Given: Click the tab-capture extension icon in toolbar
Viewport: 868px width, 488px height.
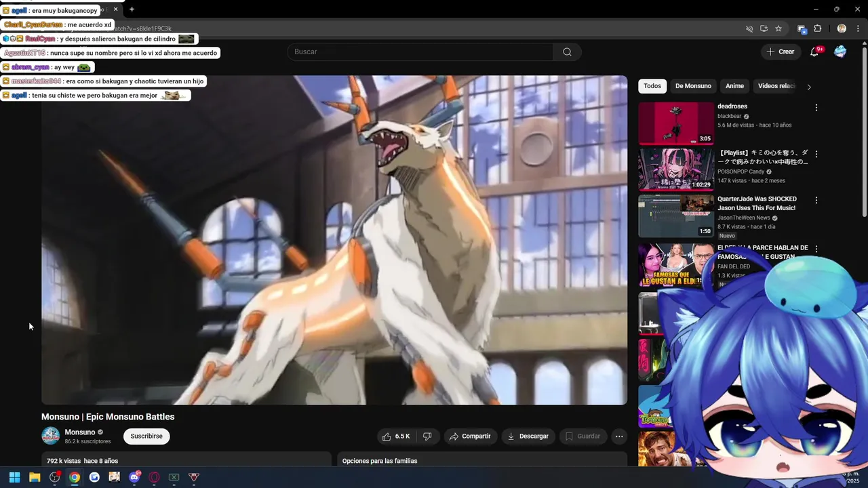Looking at the screenshot, I should [x=802, y=28].
